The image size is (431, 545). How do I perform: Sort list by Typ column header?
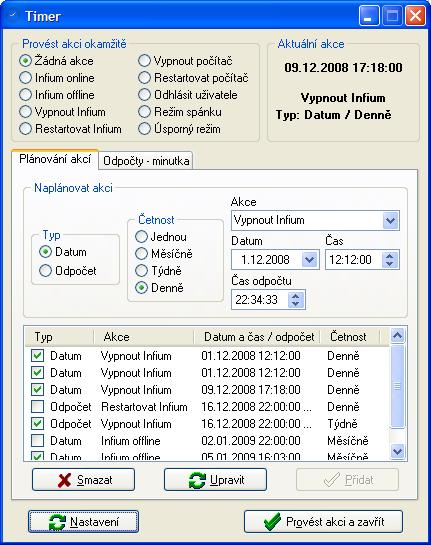pos(59,336)
